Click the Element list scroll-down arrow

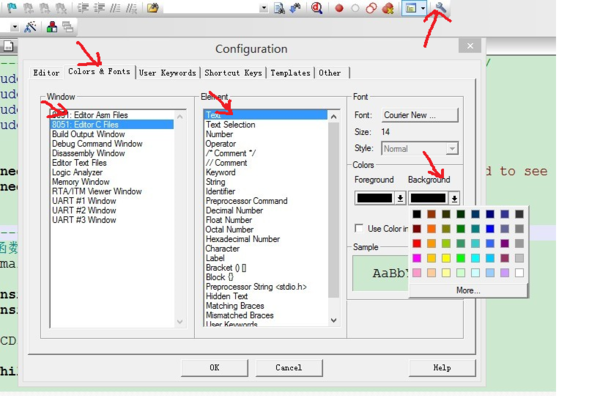pos(333,320)
